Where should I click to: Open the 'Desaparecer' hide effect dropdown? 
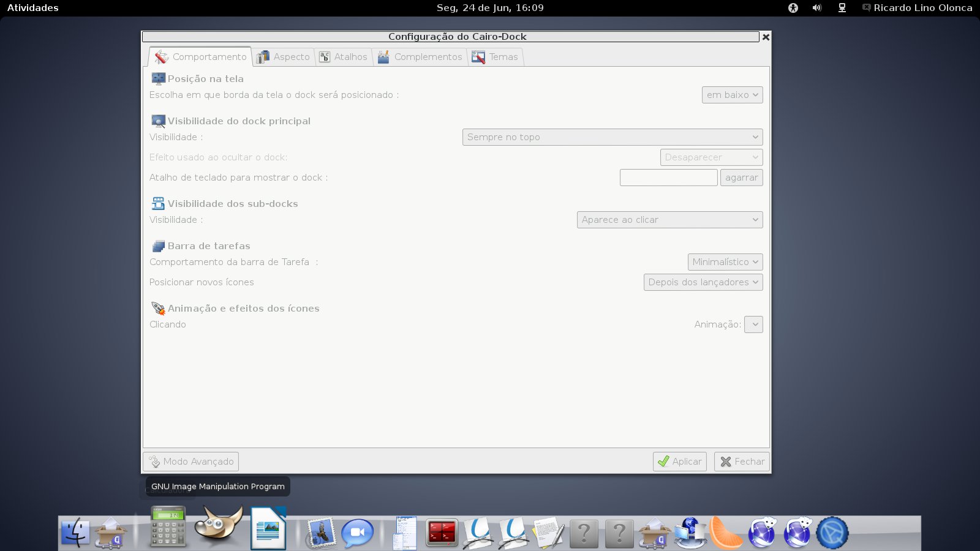[x=711, y=157]
